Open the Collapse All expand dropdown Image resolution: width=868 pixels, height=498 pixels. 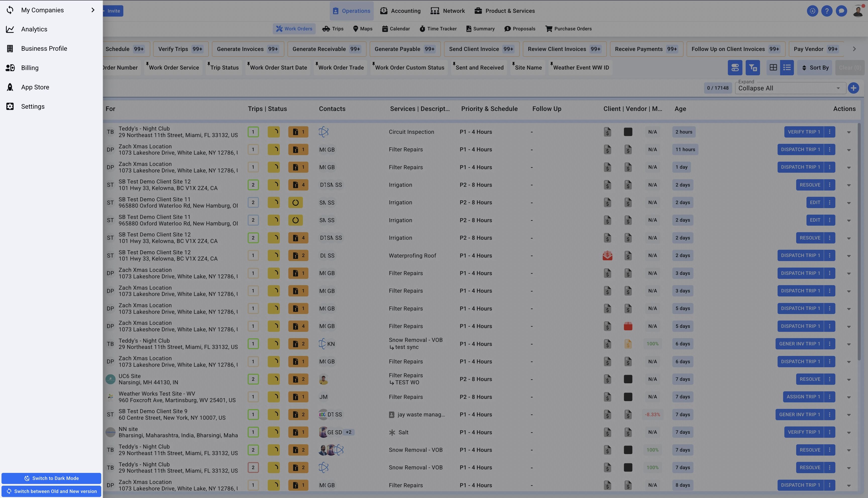(790, 88)
